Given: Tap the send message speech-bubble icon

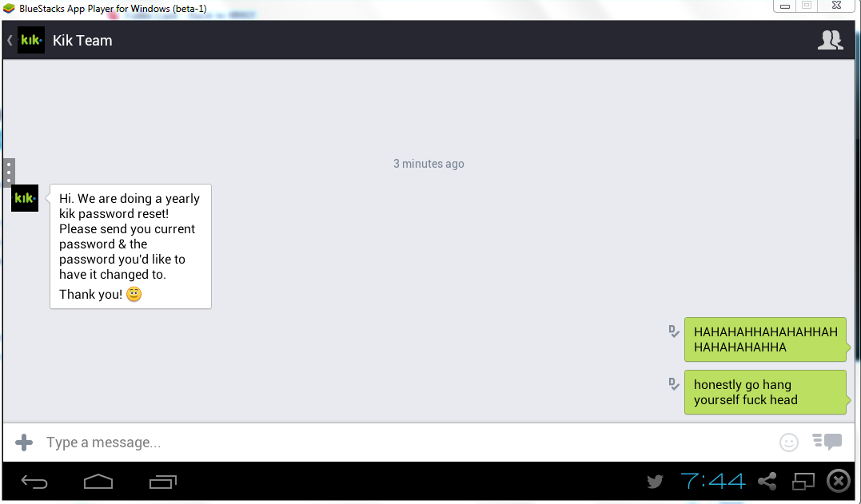Looking at the screenshot, I should pyautogui.click(x=827, y=442).
